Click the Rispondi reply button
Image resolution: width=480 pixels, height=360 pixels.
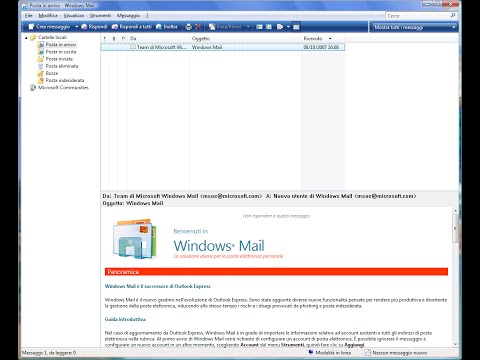(x=94, y=27)
